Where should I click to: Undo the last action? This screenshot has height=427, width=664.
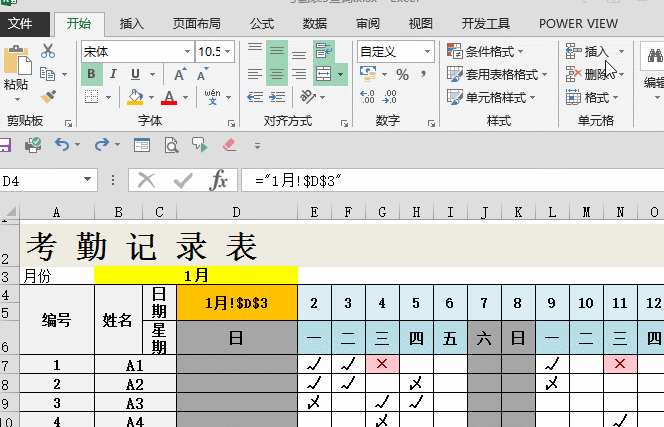click(62, 145)
